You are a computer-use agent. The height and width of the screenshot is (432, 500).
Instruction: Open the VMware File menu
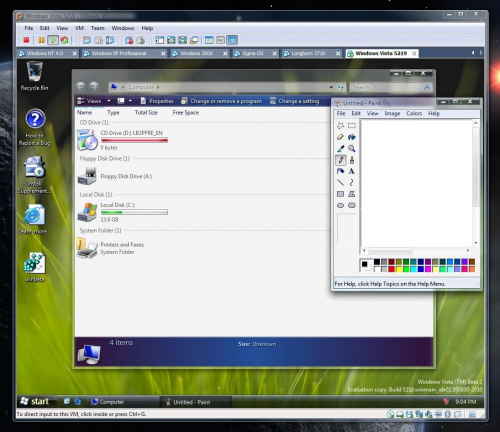tap(29, 28)
